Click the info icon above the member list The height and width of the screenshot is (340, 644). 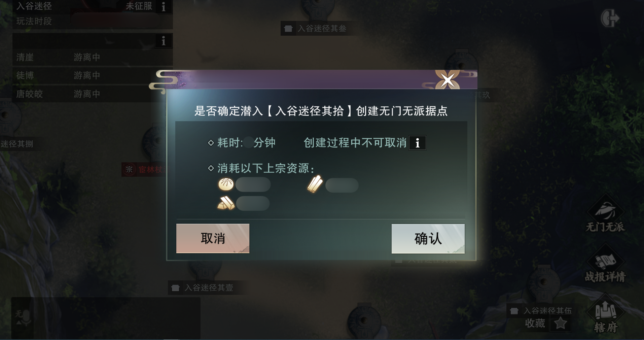pyautogui.click(x=164, y=41)
